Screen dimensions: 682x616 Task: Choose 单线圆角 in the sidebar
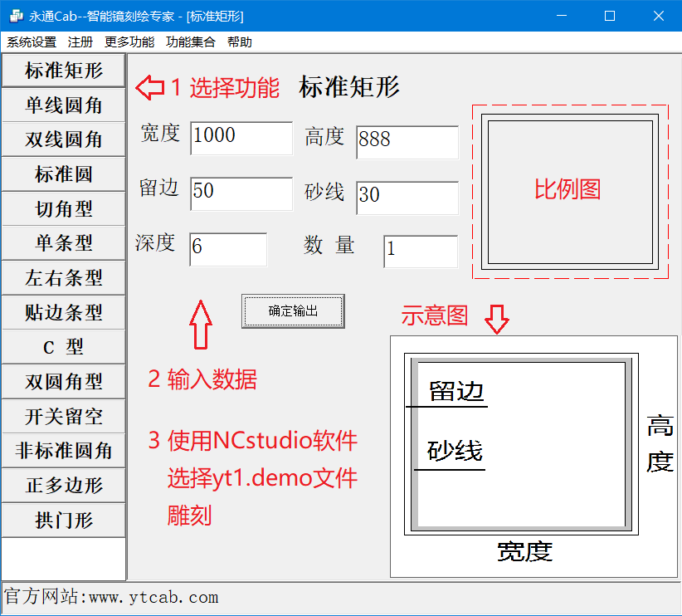[x=63, y=105]
